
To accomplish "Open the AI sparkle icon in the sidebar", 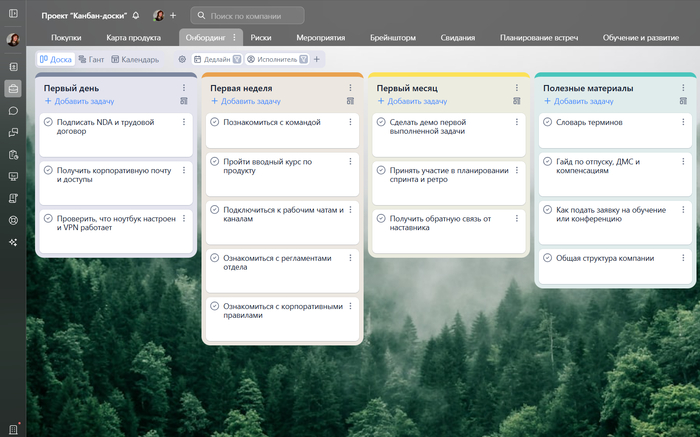I will [13, 242].
